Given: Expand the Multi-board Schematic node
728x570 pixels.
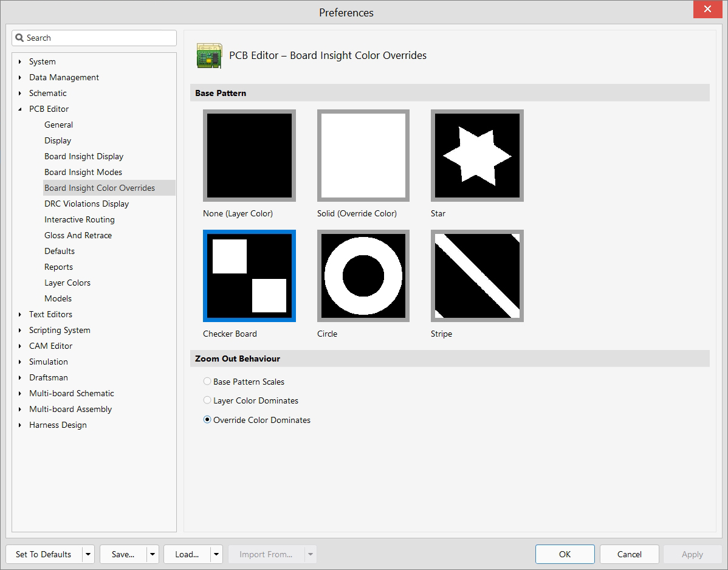Looking at the screenshot, I should pos(20,394).
